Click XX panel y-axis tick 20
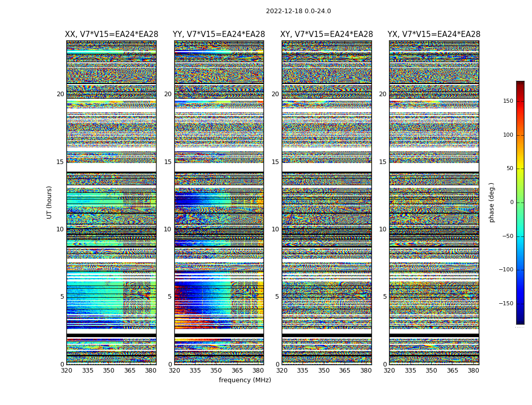Viewport: 532px width, 405px height. [x=60, y=94]
